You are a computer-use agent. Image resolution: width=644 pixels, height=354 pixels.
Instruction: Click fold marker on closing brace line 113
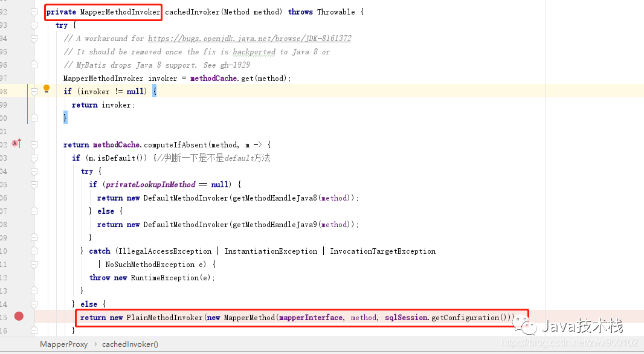point(34,291)
